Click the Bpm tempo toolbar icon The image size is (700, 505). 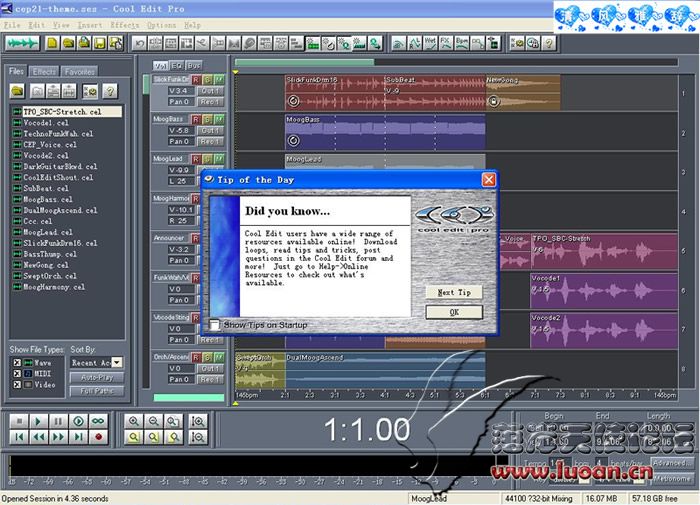462,43
